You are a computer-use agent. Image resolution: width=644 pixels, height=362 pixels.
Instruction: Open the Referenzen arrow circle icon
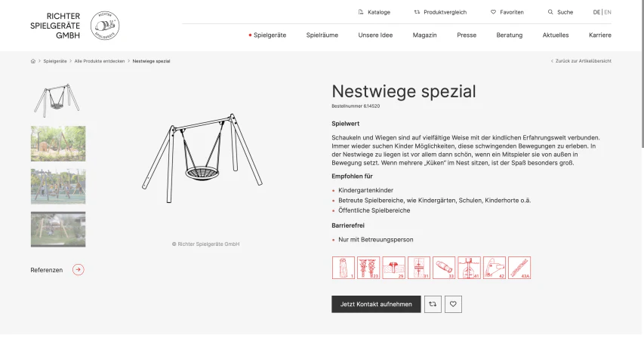[78, 270]
